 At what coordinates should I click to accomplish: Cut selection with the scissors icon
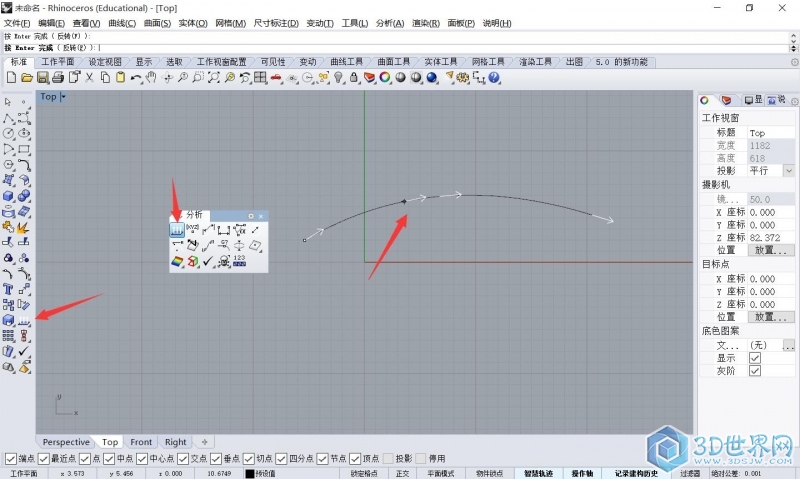coord(89,78)
